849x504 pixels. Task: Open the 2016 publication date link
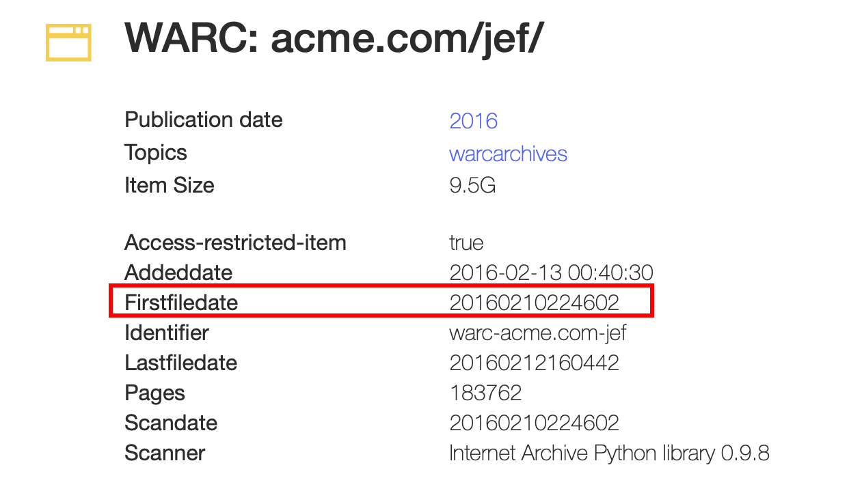pos(473,121)
